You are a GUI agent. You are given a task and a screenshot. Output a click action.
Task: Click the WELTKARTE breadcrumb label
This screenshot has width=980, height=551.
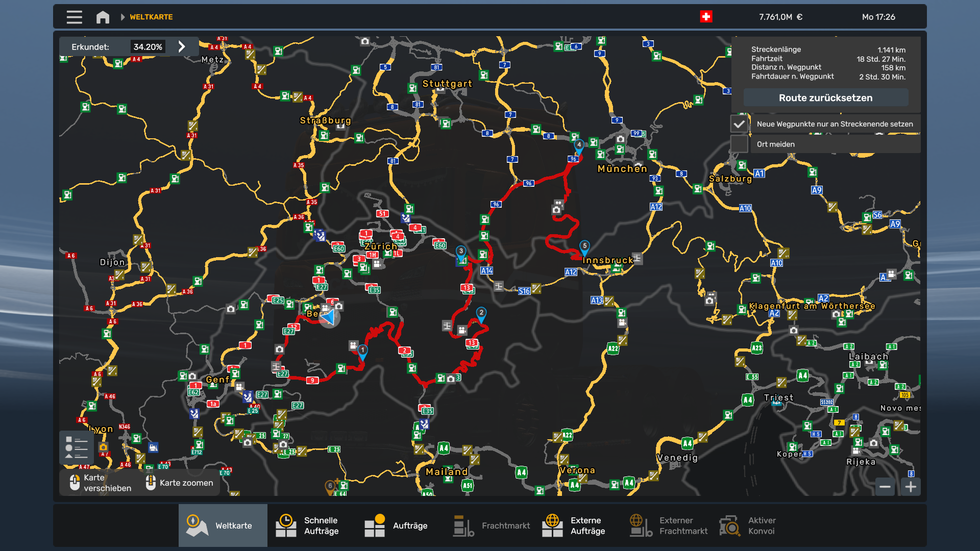click(151, 17)
